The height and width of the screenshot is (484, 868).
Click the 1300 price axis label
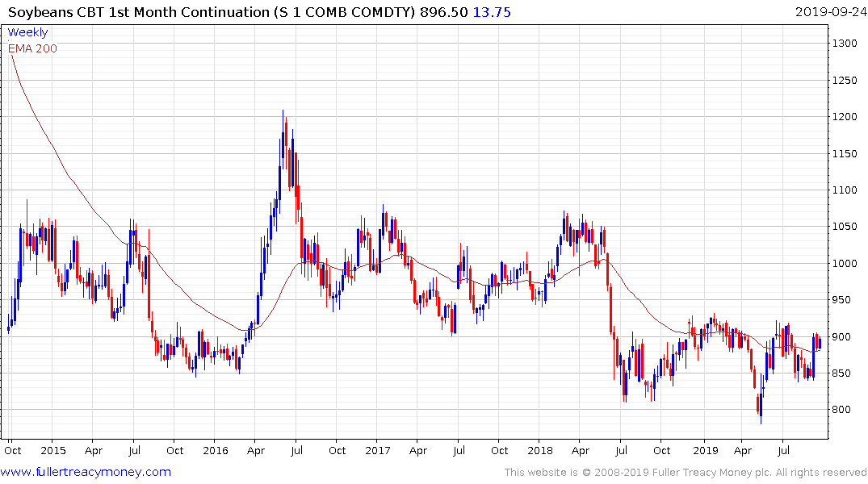(x=845, y=44)
